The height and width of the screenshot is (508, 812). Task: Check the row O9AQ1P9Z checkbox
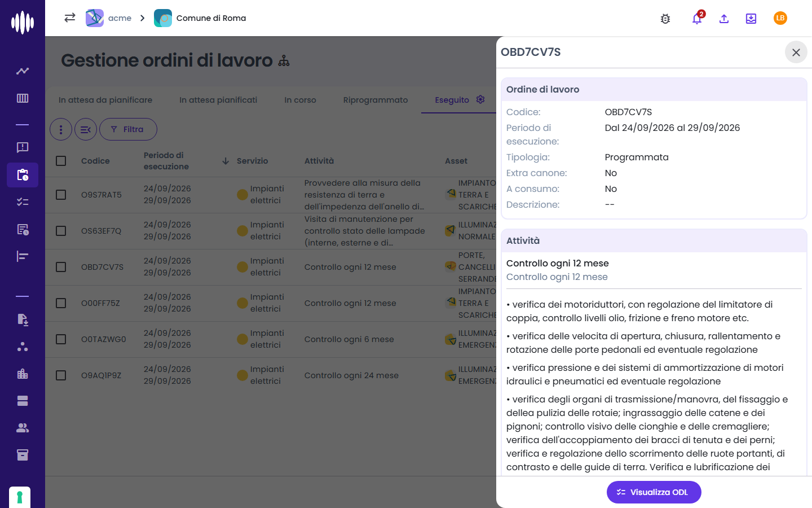coord(61,375)
